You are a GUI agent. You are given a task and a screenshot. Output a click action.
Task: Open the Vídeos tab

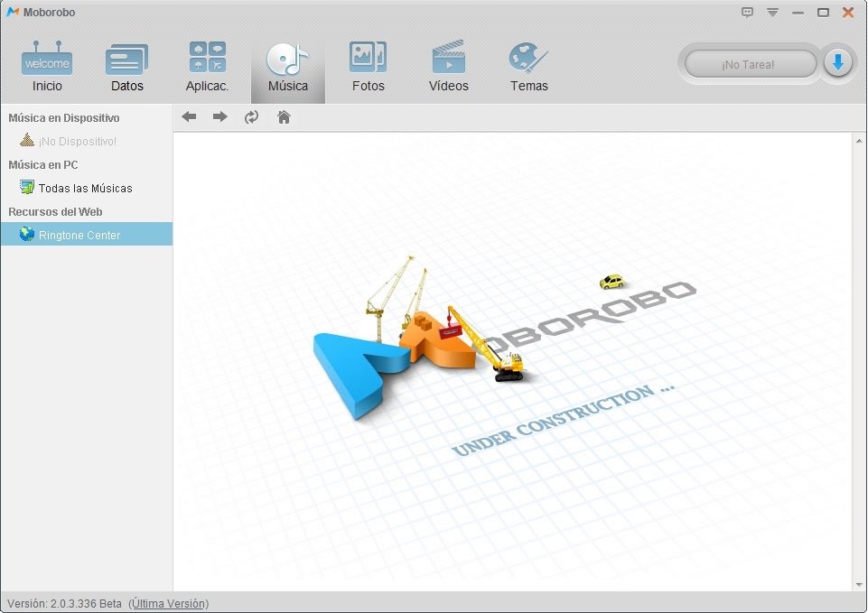pyautogui.click(x=448, y=67)
